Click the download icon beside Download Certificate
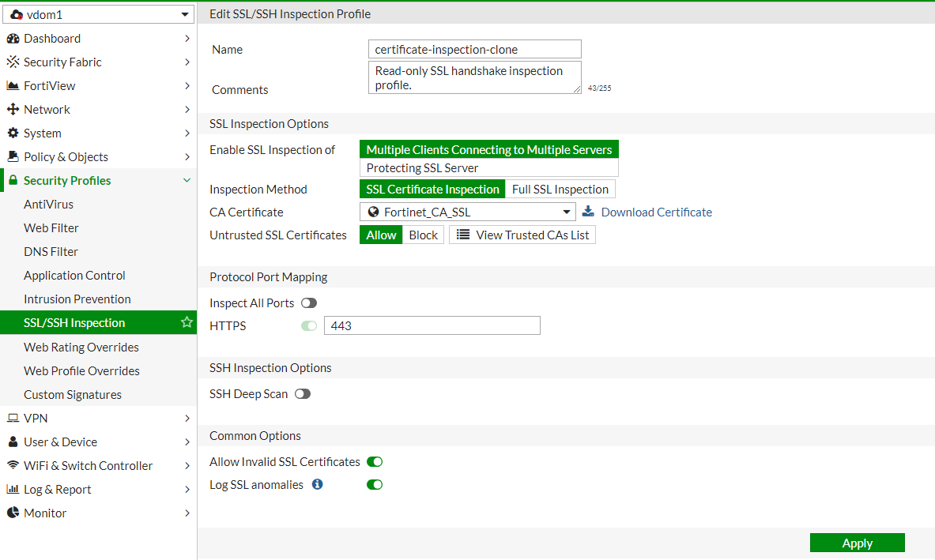The image size is (935, 560). pos(588,212)
